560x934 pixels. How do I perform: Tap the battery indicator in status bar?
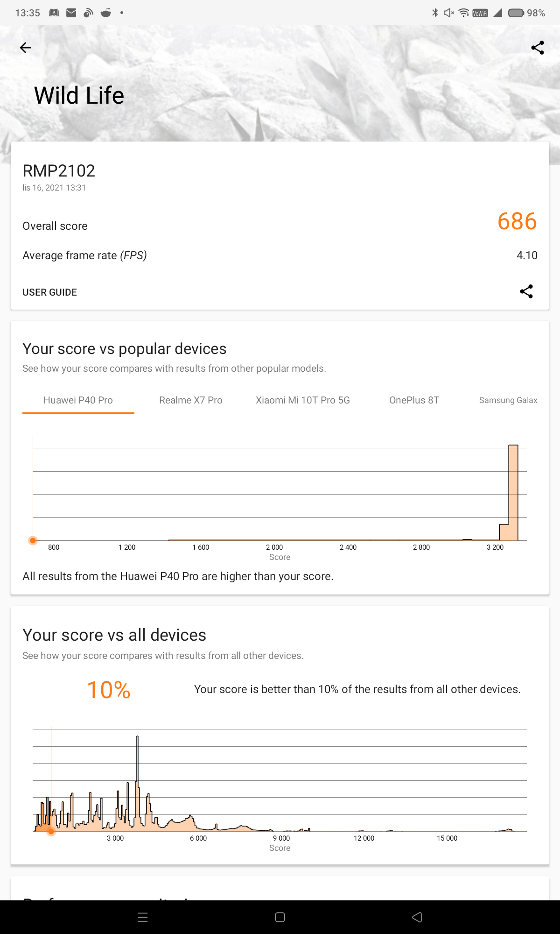click(516, 13)
